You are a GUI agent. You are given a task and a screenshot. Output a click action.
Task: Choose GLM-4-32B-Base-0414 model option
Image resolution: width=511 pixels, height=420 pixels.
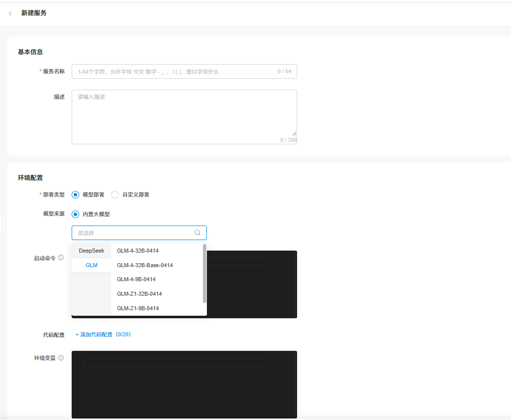[x=145, y=265]
